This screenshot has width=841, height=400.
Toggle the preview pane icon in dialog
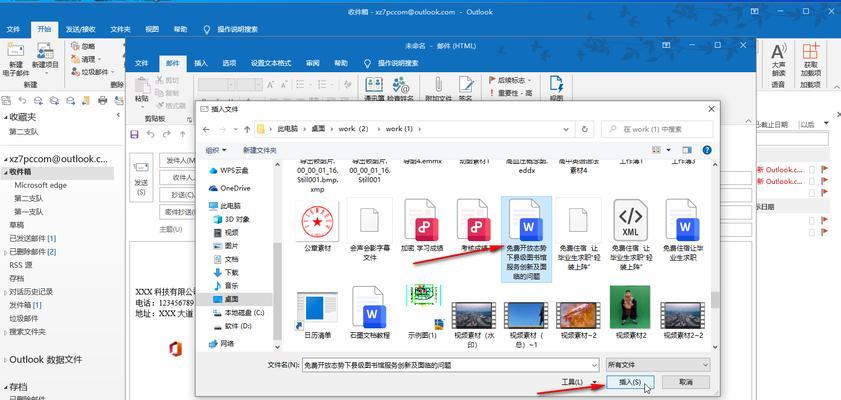(x=687, y=150)
